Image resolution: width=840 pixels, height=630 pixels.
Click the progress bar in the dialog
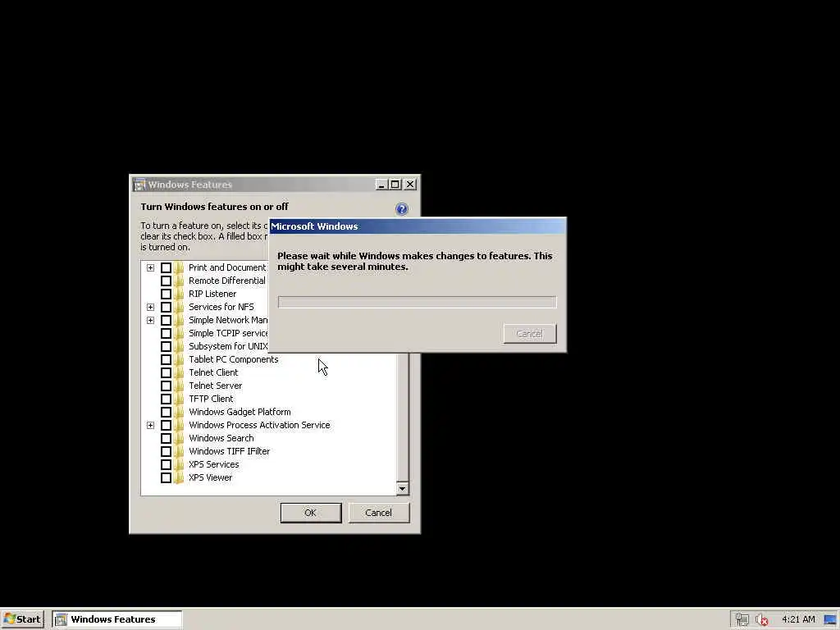(x=418, y=302)
